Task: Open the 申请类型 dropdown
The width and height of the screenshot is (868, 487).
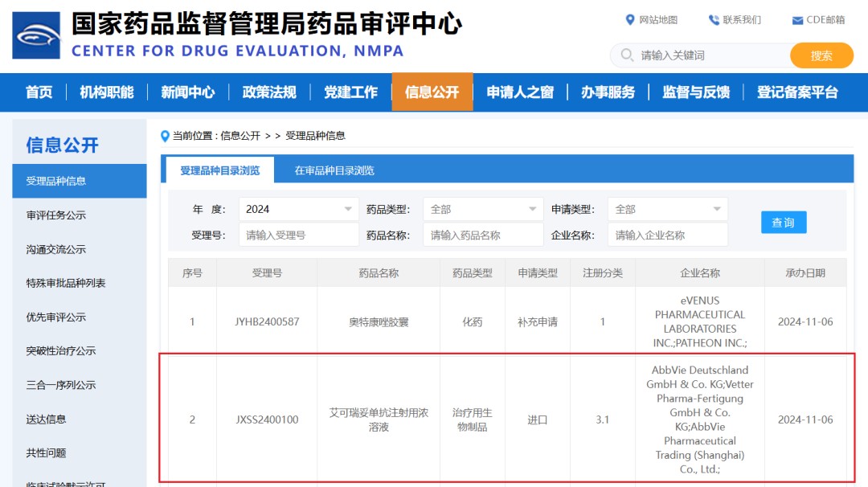Action: coord(717,209)
